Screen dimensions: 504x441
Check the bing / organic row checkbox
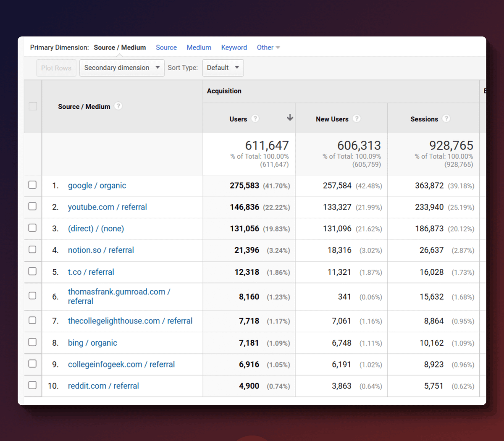point(32,342)
